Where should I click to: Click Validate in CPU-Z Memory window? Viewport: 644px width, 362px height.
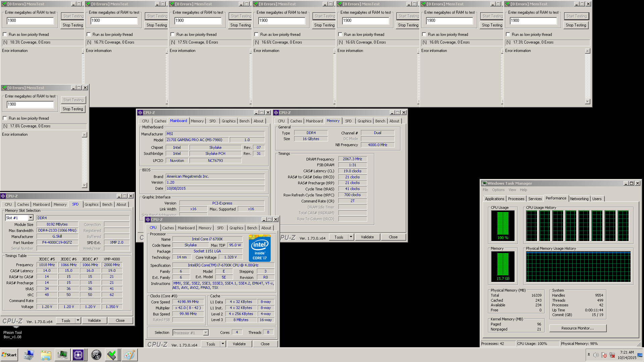pyautogui.click(x=367, y=237)
